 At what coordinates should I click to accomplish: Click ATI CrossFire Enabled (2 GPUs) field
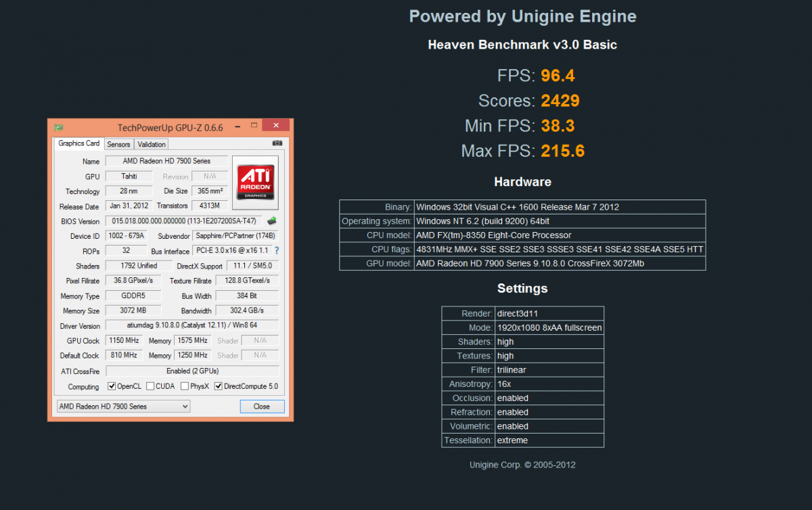[x=192, y=371]
